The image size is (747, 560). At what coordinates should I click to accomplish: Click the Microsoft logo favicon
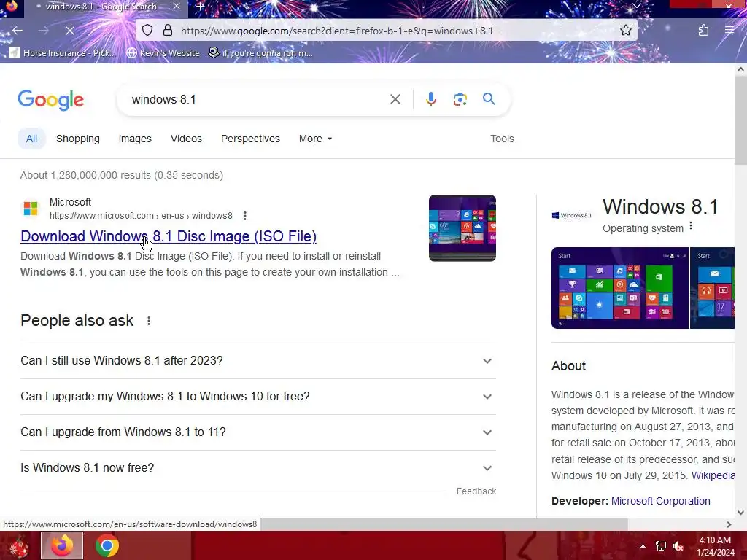coord(31,208)
